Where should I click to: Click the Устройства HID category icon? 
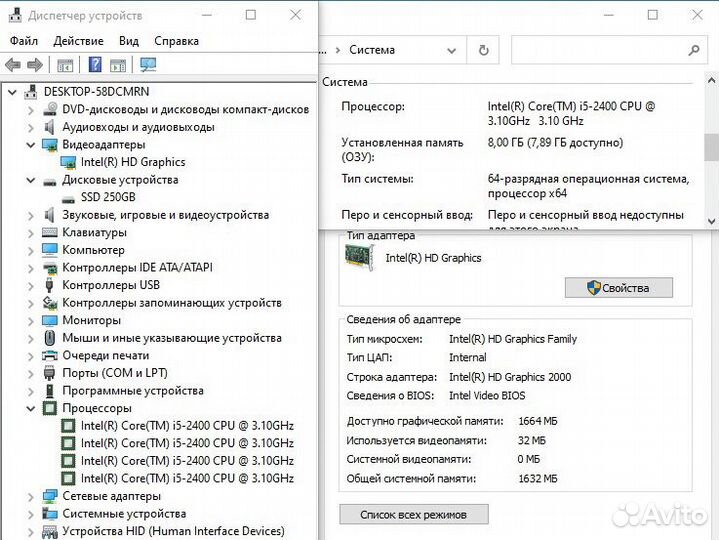tap(50, 531)
